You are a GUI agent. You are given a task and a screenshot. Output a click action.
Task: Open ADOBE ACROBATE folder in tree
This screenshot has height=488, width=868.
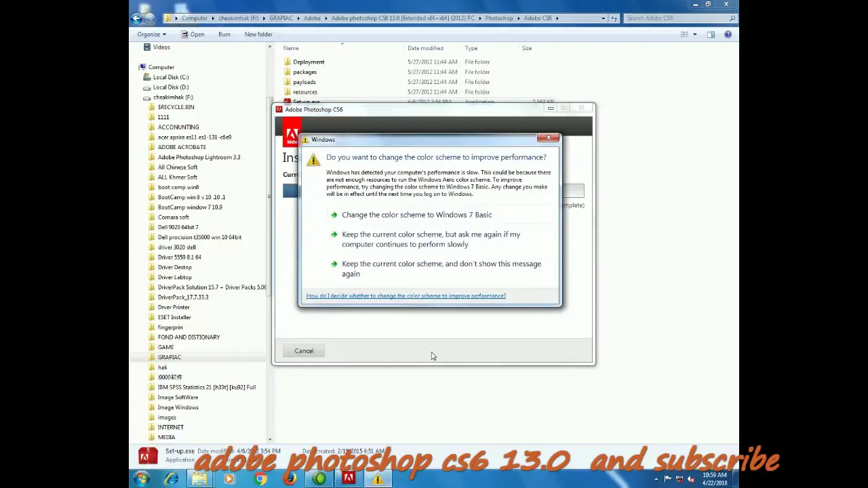click(182, 147)
